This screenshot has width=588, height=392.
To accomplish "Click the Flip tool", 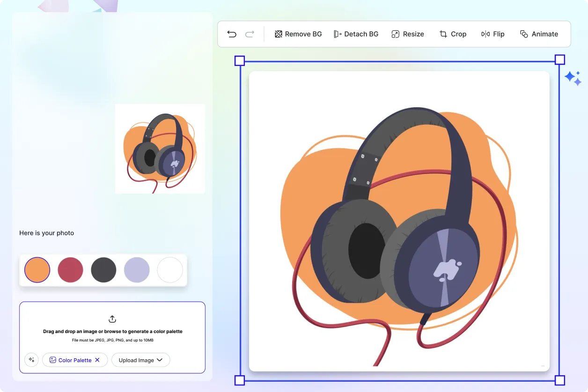I will [493, 34].
